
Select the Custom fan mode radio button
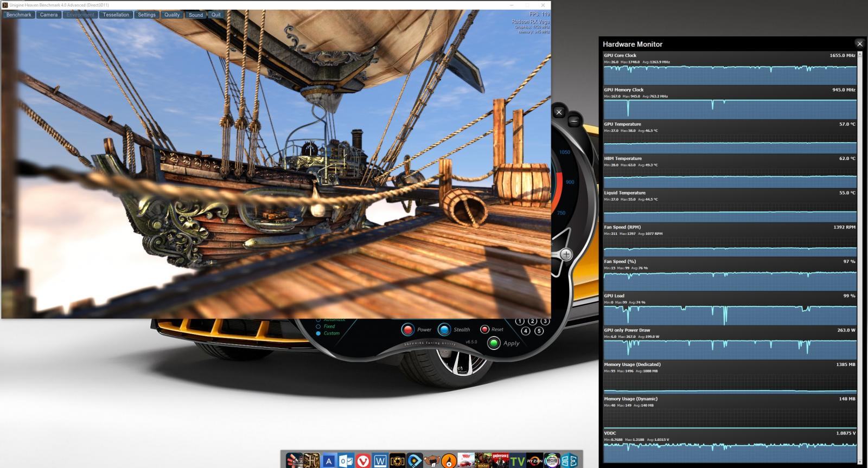tap(318, 334)
